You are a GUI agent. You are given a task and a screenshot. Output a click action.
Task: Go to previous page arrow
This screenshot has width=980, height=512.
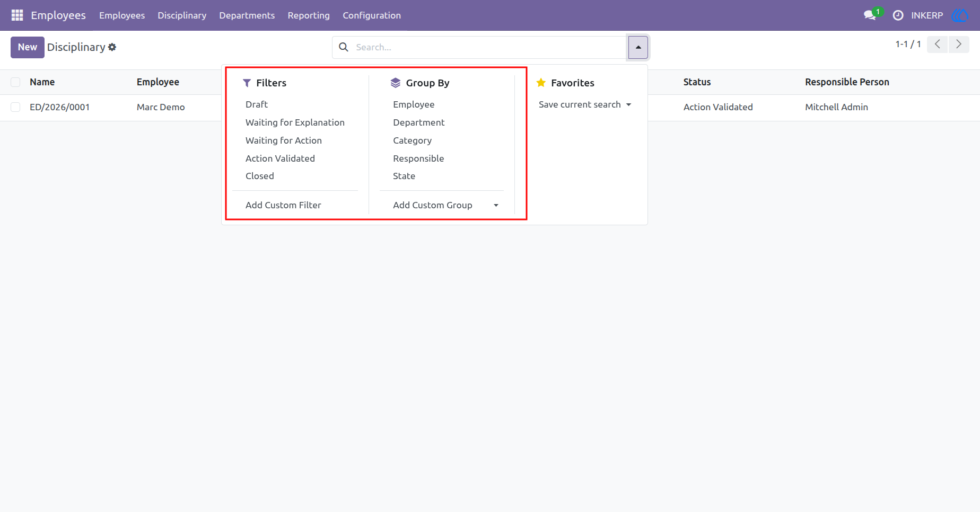click(937, 44)
